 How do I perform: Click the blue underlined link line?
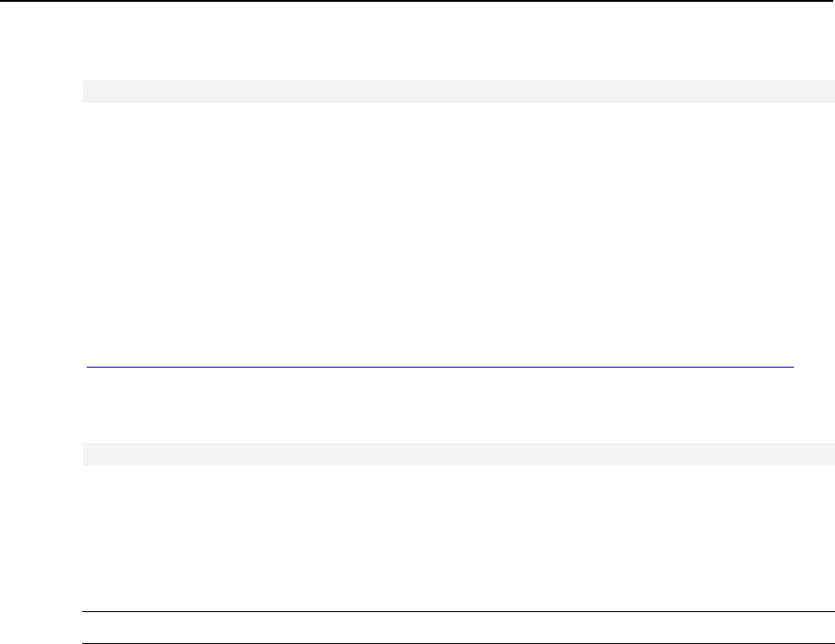[x=440, y=367]
